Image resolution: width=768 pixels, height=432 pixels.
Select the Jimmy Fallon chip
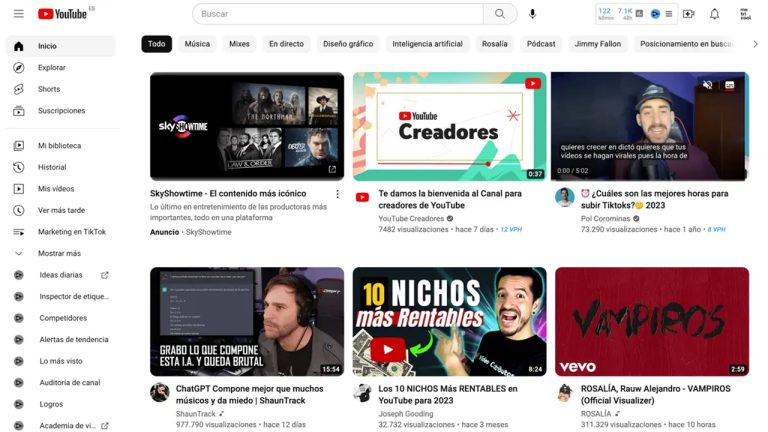click(598, 44)
